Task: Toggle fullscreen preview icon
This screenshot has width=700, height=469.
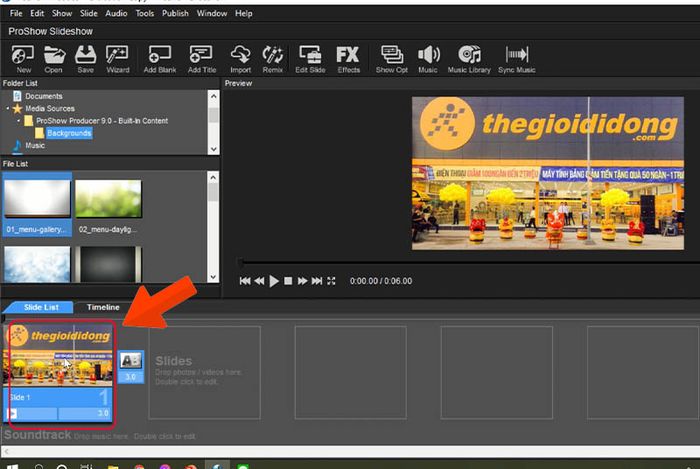Action: (331, 281)
